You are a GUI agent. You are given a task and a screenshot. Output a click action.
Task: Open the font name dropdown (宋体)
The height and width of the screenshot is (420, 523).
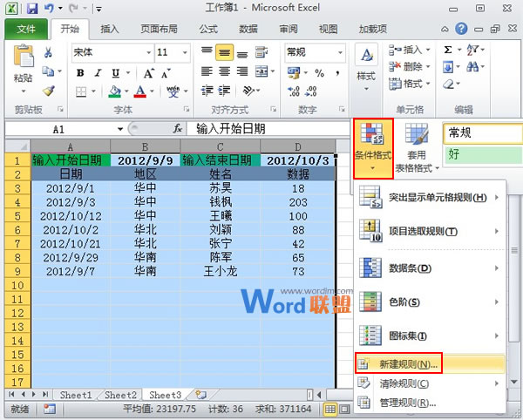click(x=111, y=52)
